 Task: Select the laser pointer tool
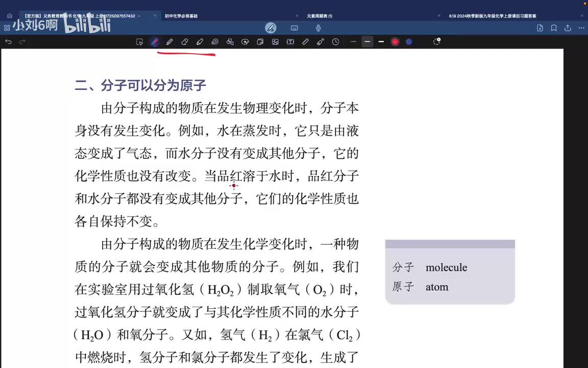320,42
